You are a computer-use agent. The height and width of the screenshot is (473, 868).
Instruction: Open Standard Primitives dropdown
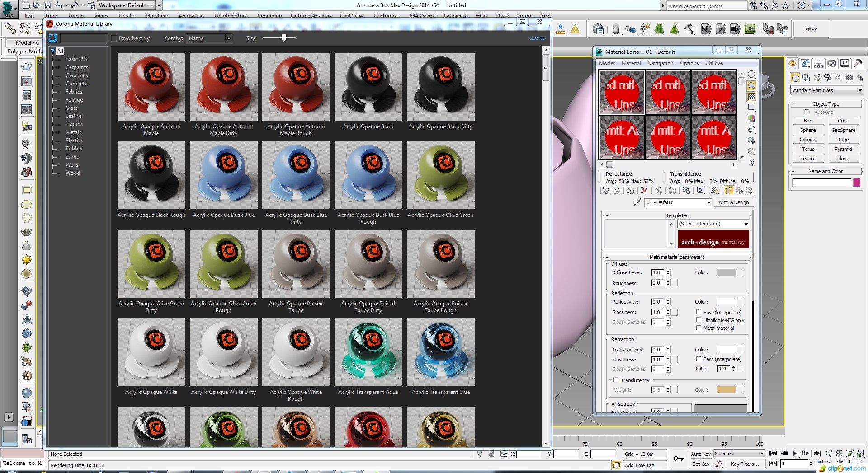pyautogui.click(x=826, y=90)
